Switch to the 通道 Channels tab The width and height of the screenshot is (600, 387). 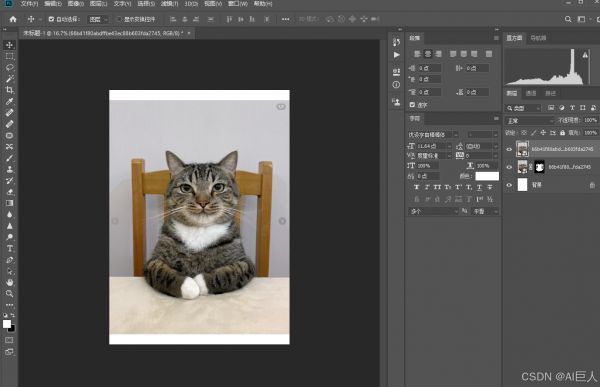(x=531, y=93)
